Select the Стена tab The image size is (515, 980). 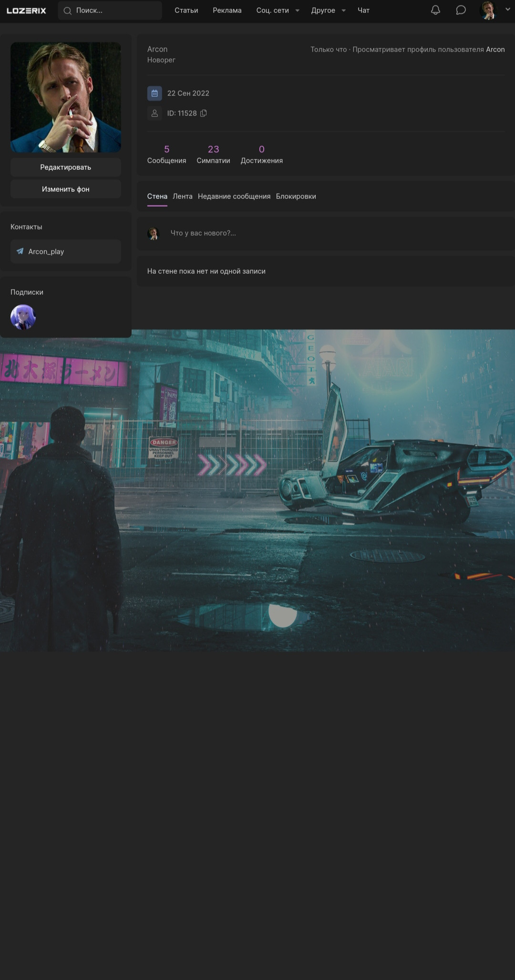point(157,196)
